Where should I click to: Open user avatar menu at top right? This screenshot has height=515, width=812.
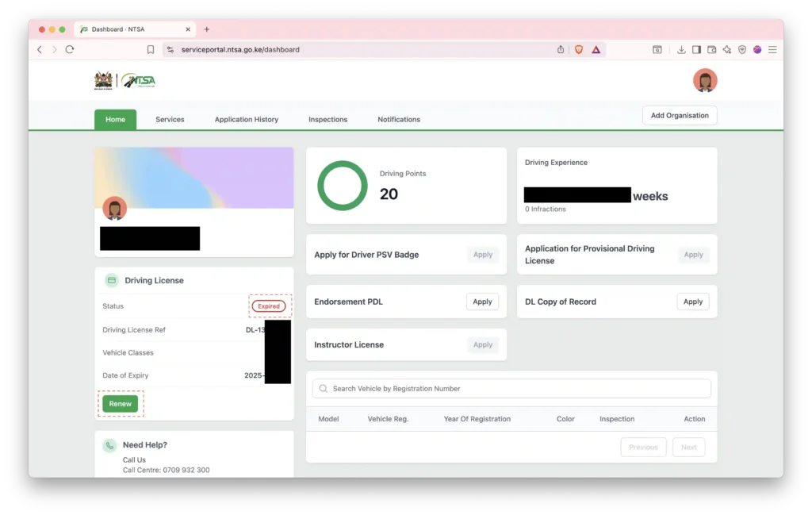pyautogui.click(x=704, y=80)
